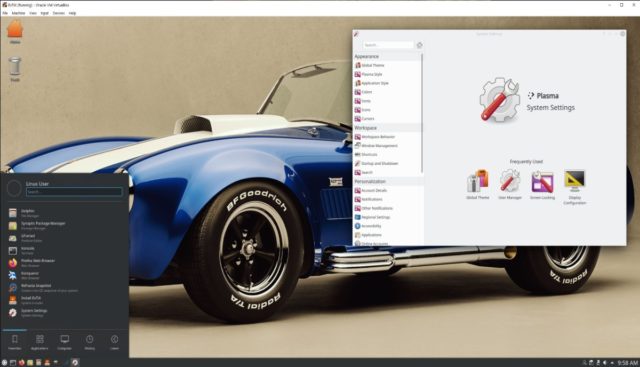640x367 pixels.
Task: Open System Settings from the launcher favorites
Action: point(65,313)
